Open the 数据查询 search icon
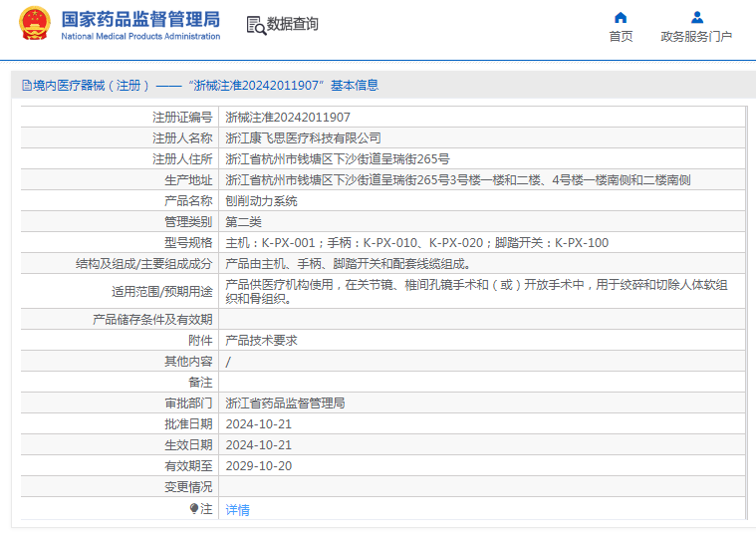Screen dimensions: 756x536 point(256,26)
